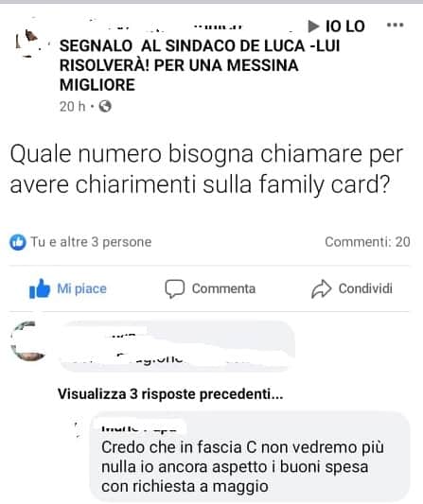Click the post author's profile picture
The image size is (423, 504).
pos(27,43)
